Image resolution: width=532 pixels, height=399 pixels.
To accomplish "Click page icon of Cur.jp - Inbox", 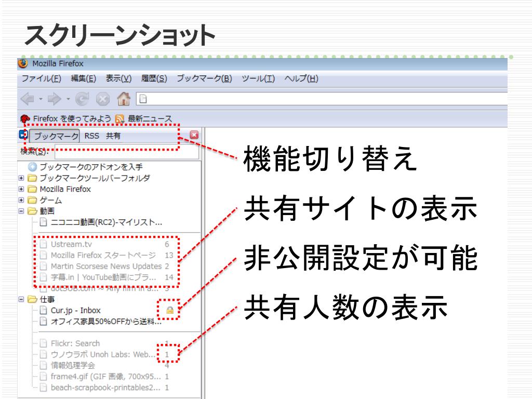I will 44,311.
